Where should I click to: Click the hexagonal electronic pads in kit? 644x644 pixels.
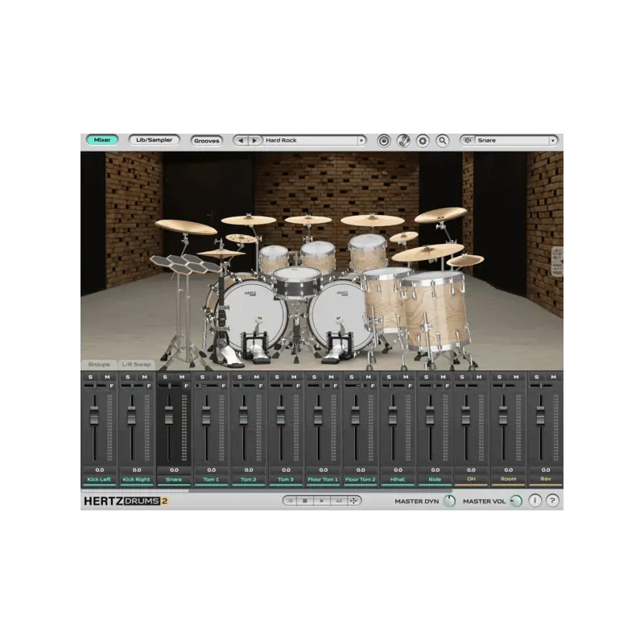pos(185,263)
